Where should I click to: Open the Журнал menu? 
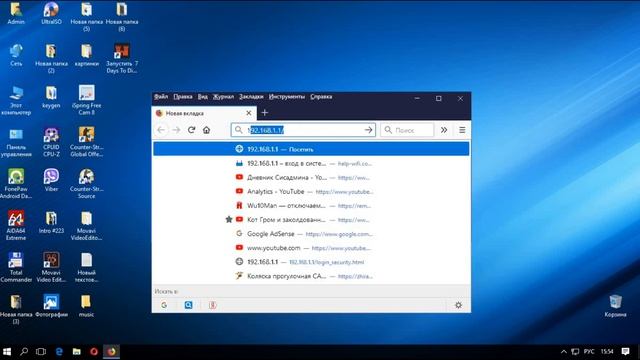point(224,97)
